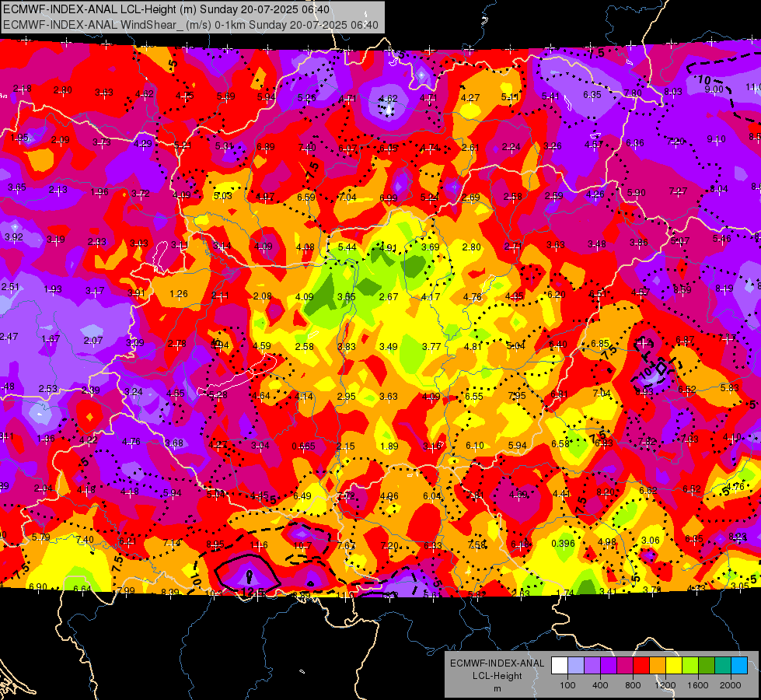The width and height of the screenshot is (761, 700).
Task: Click the 3.06 grid value
Action: coord(651,541)
